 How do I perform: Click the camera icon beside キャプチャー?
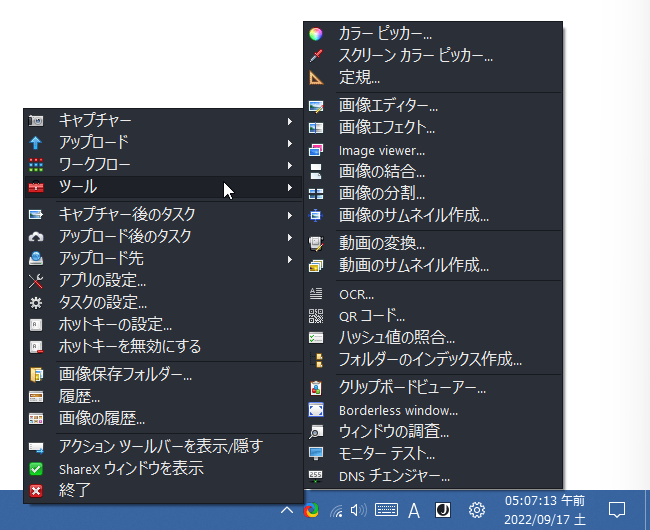36,121
